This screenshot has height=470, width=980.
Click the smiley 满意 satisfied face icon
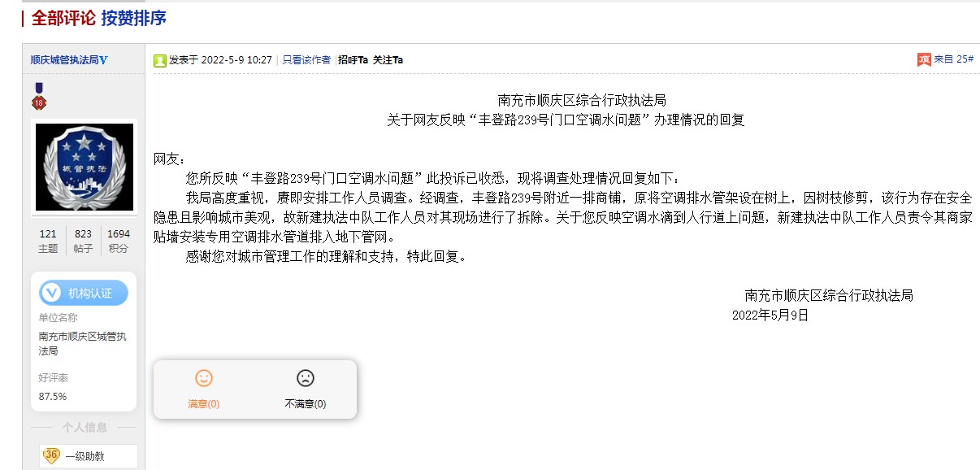coord(204,378)
